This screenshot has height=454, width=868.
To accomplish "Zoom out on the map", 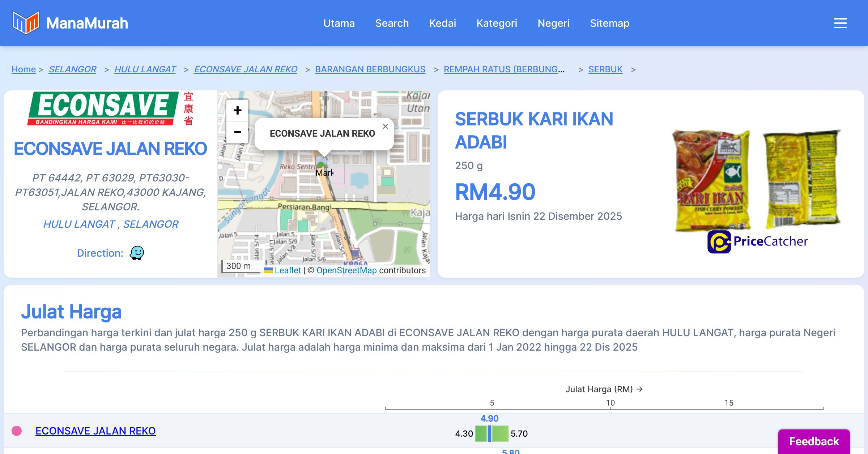I will 237,132.
